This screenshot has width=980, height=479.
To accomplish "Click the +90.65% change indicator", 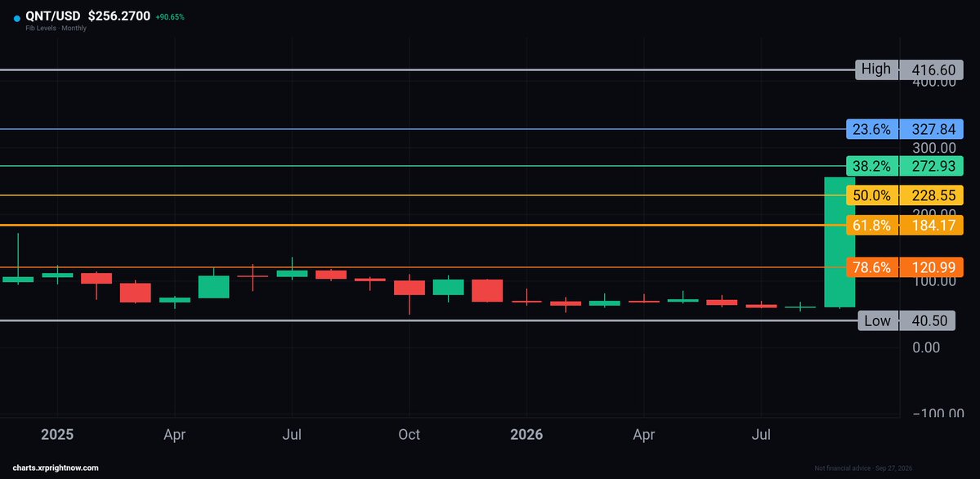I will click(x=170, y=17).
